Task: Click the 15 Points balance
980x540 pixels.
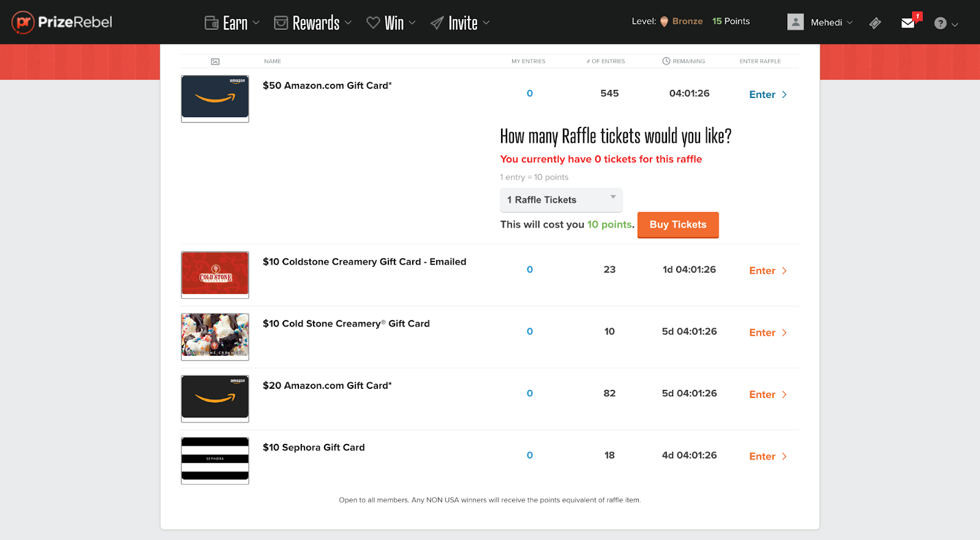Action: 731,21
